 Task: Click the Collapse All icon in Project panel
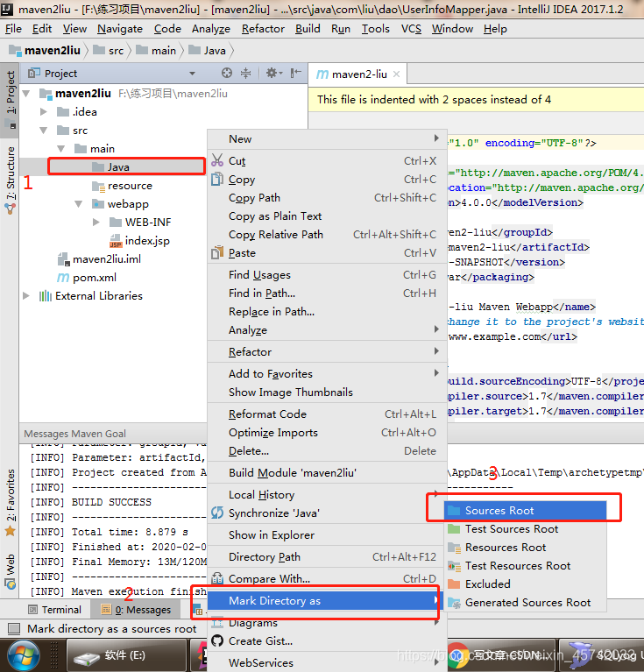point(245,74)
